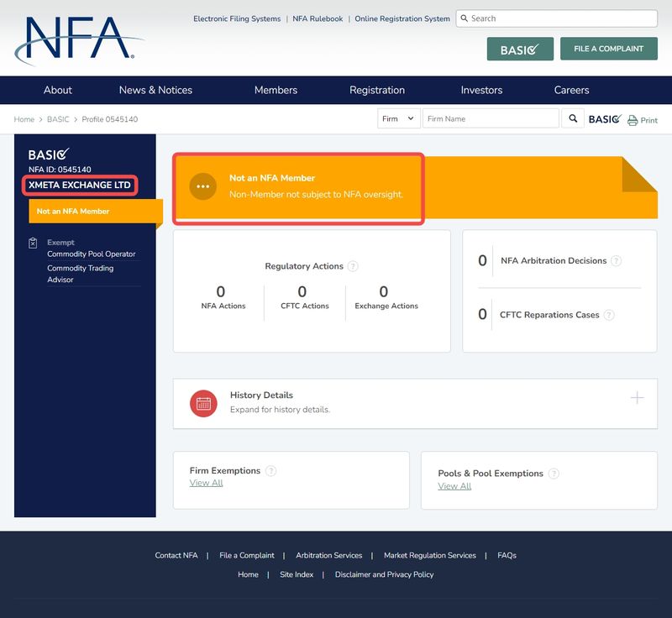Viewport: 672px width, 618px height.
Task: Click the top Search input field
Action: (556, 18)
